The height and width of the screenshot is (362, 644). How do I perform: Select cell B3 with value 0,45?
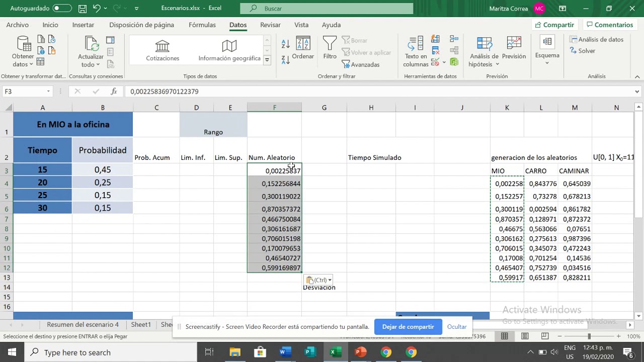pos(103,170)
